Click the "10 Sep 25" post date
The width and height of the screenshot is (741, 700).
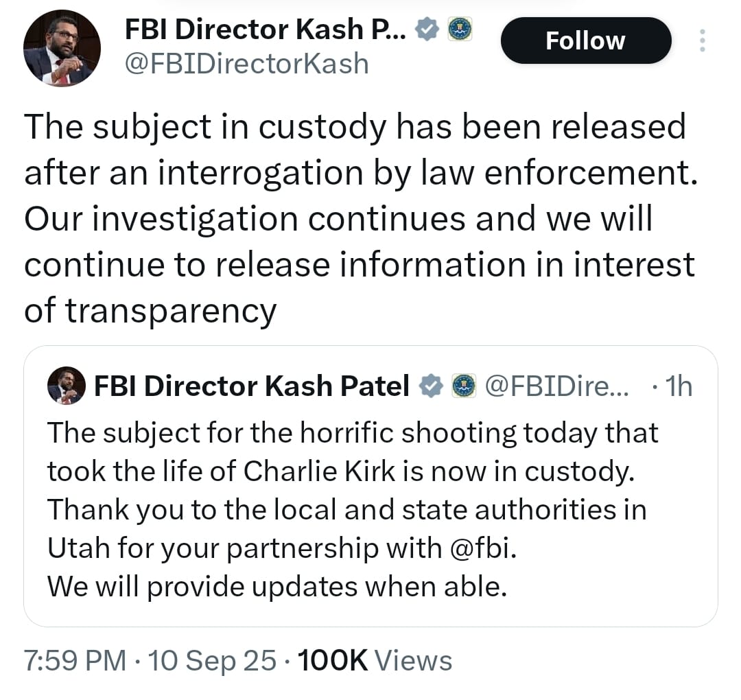click(213, 660)
